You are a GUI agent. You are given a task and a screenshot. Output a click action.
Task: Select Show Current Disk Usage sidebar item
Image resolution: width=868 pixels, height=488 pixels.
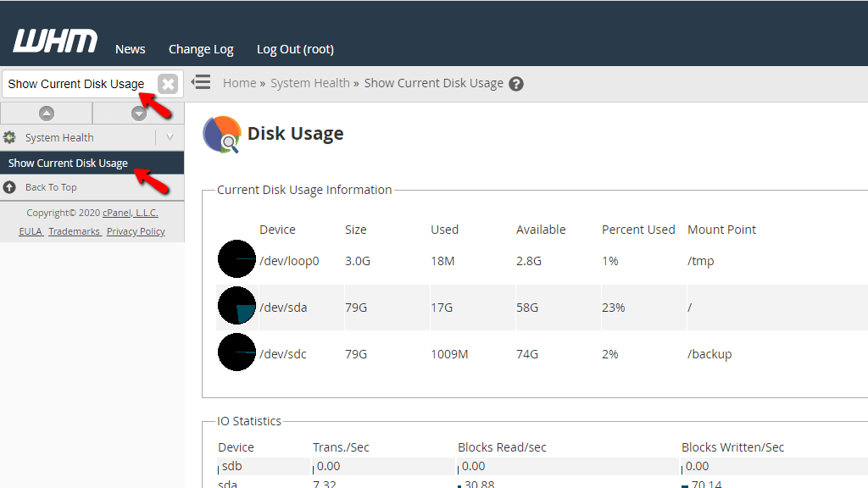coord(92,164)
